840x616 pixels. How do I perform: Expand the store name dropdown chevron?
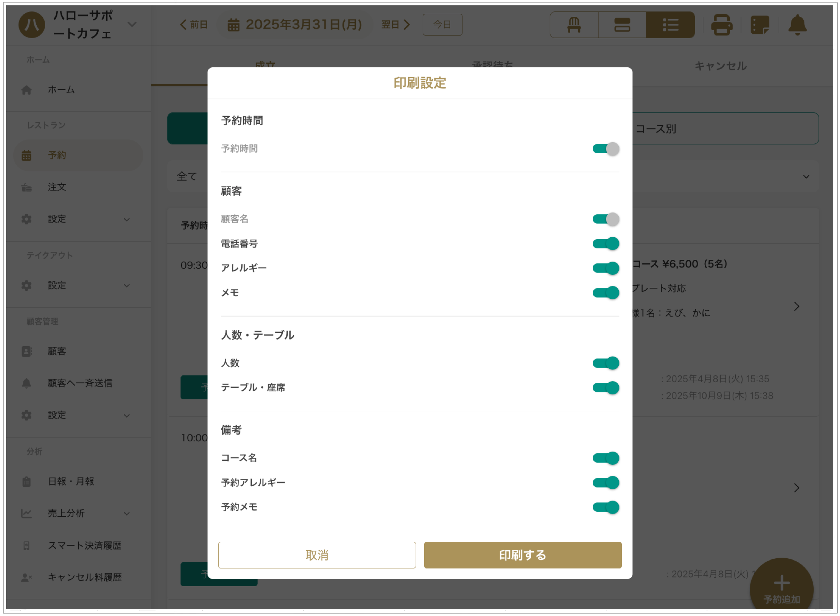point(132,24)
